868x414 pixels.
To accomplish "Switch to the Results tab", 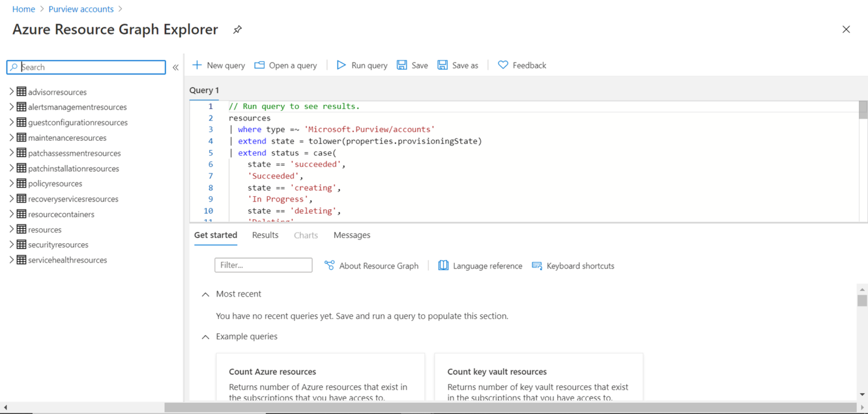I will click(x=265, y=235).
